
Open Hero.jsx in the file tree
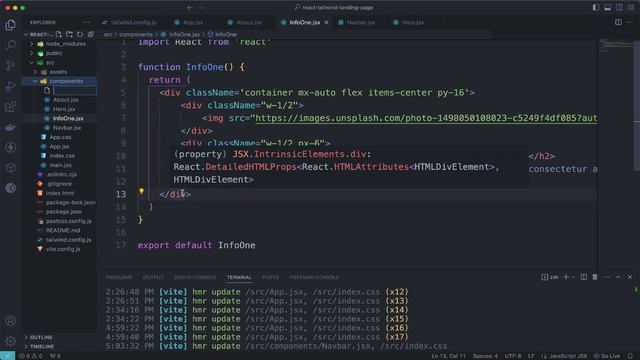(x=64, y=109)
